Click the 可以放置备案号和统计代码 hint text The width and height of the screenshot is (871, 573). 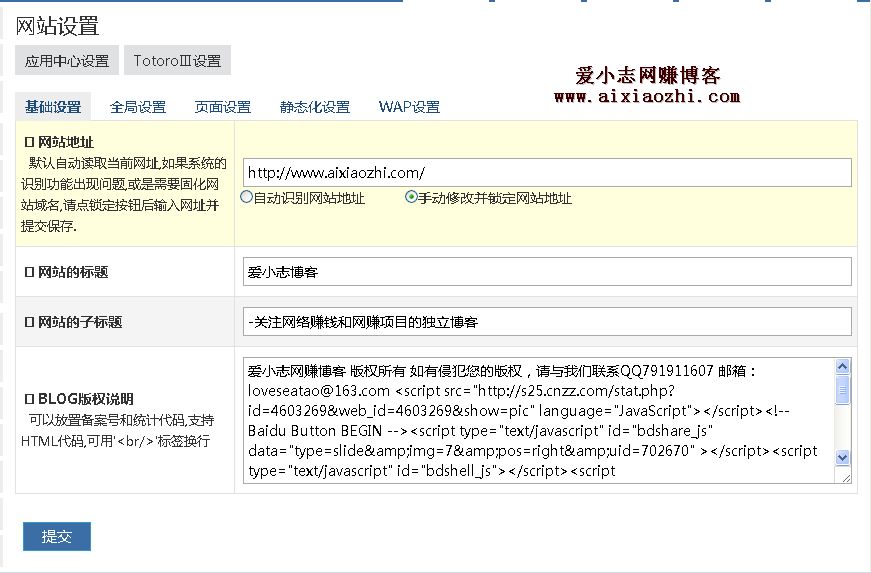point(118,430)
